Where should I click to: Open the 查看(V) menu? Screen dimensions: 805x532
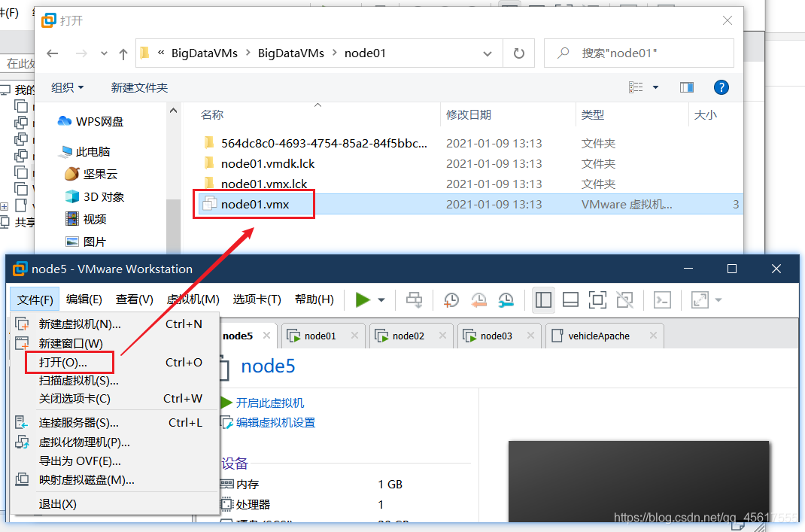pyautogui.click(x=135, y=299)
